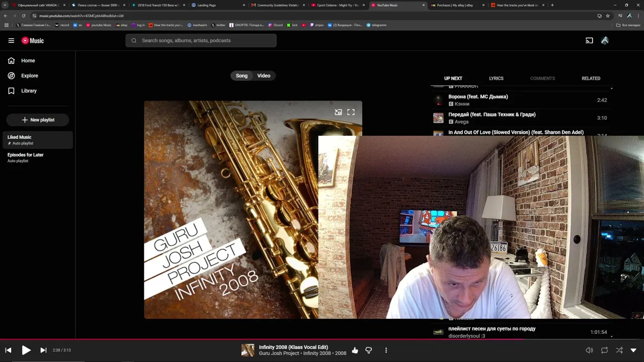Open the Episodes for Later playlist

click(x=38, y=158)
